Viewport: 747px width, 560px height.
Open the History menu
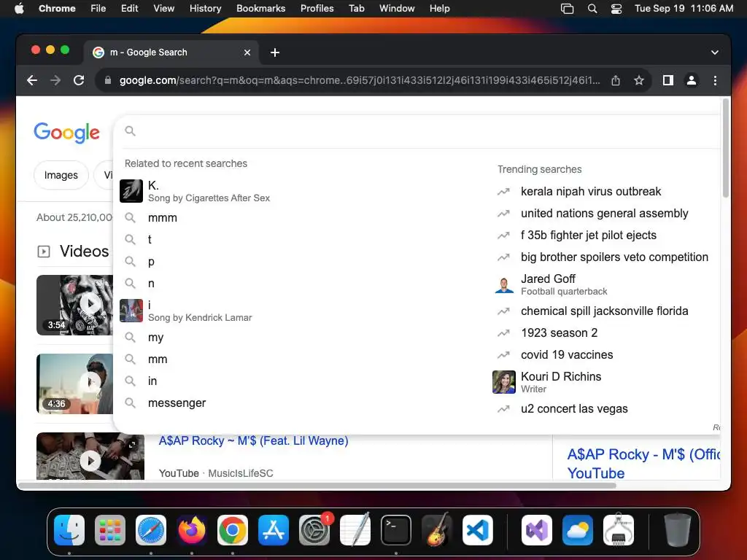tap(205, 9)
